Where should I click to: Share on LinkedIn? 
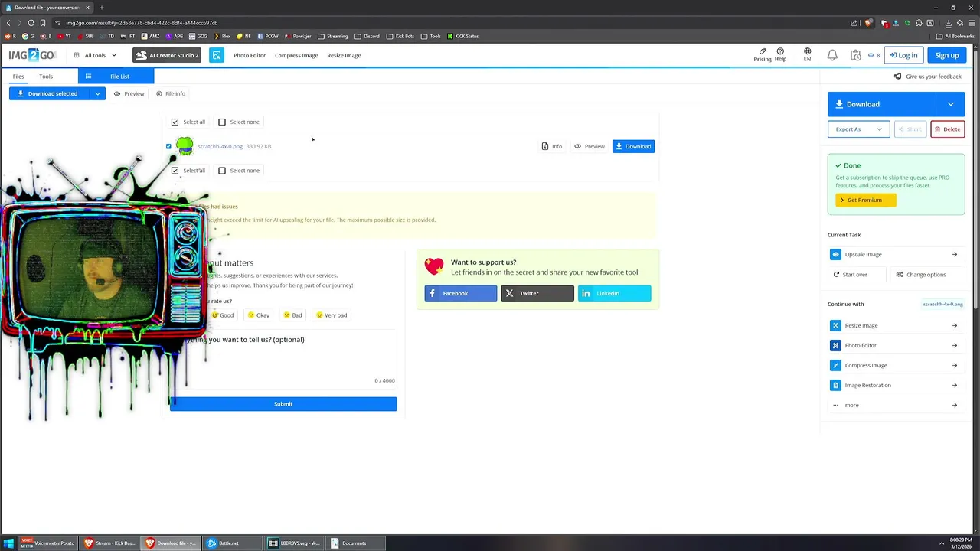[614, 293]
